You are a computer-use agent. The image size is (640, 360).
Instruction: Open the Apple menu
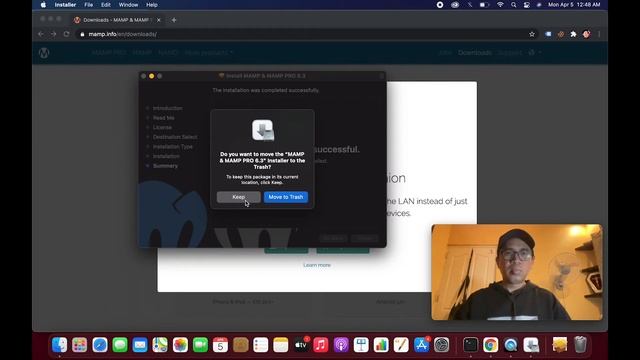(x=43, y=5)
